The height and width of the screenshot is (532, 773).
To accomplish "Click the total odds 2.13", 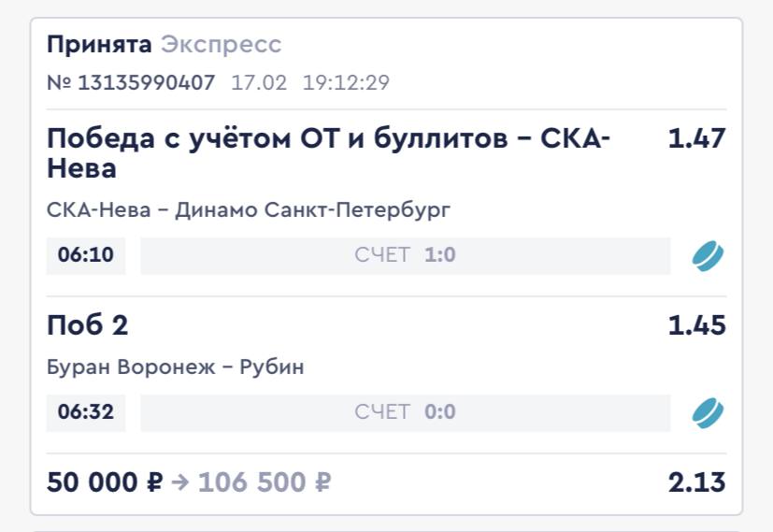I will pyautogui.click(x=696, y=482).
